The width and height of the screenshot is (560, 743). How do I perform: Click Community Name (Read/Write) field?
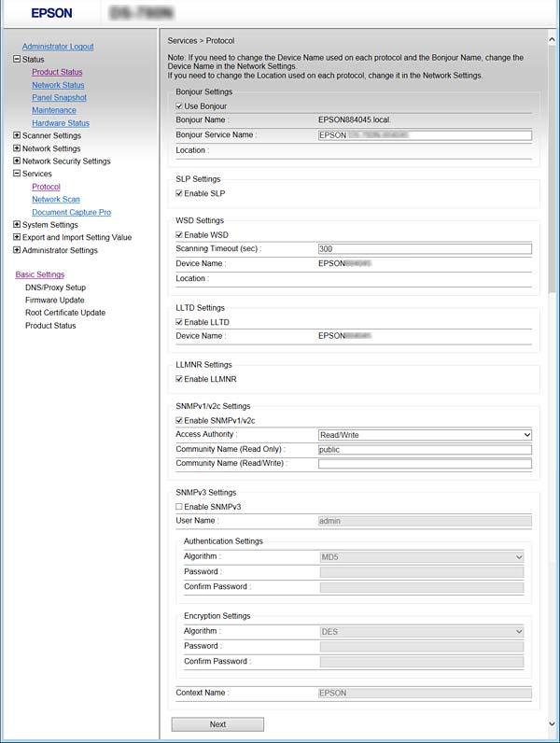coord(425,463)
